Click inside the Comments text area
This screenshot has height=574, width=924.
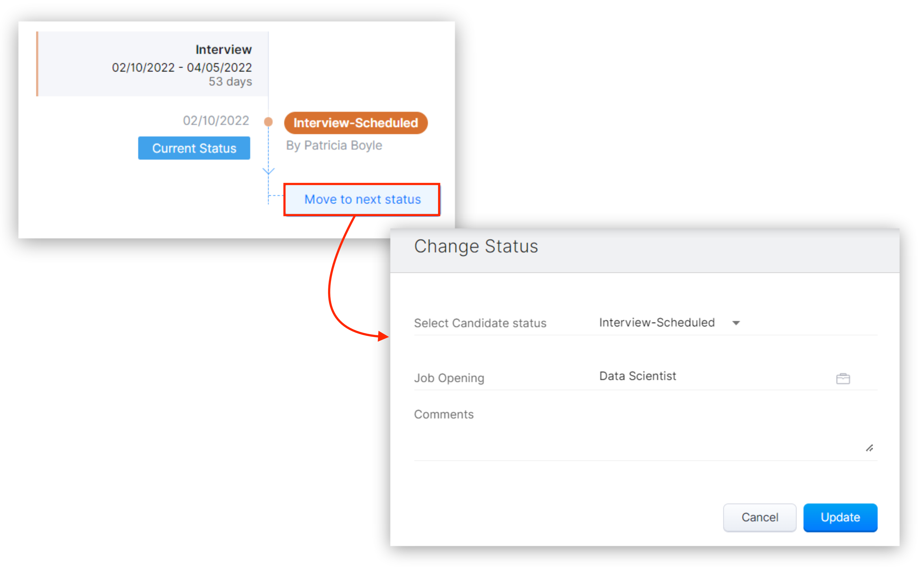[645, 437]
